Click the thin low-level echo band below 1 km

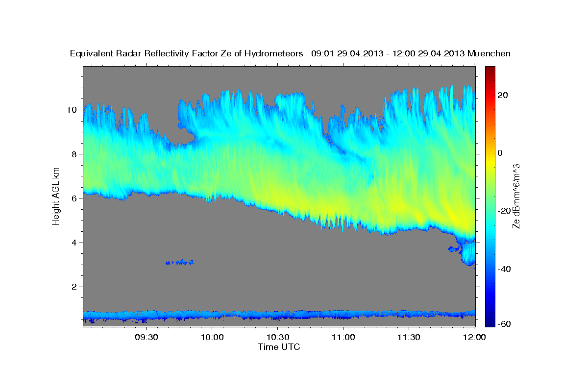(x=279, y=316)
